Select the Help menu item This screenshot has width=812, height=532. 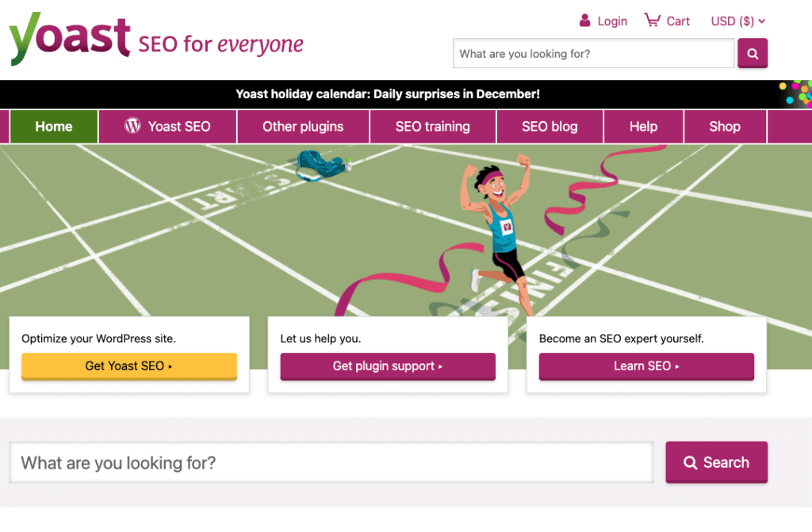pos(644,126)
